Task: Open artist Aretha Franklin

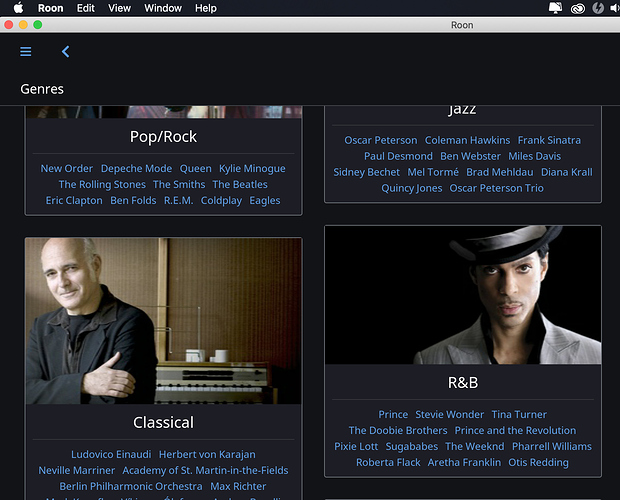Action: point(464,462)
